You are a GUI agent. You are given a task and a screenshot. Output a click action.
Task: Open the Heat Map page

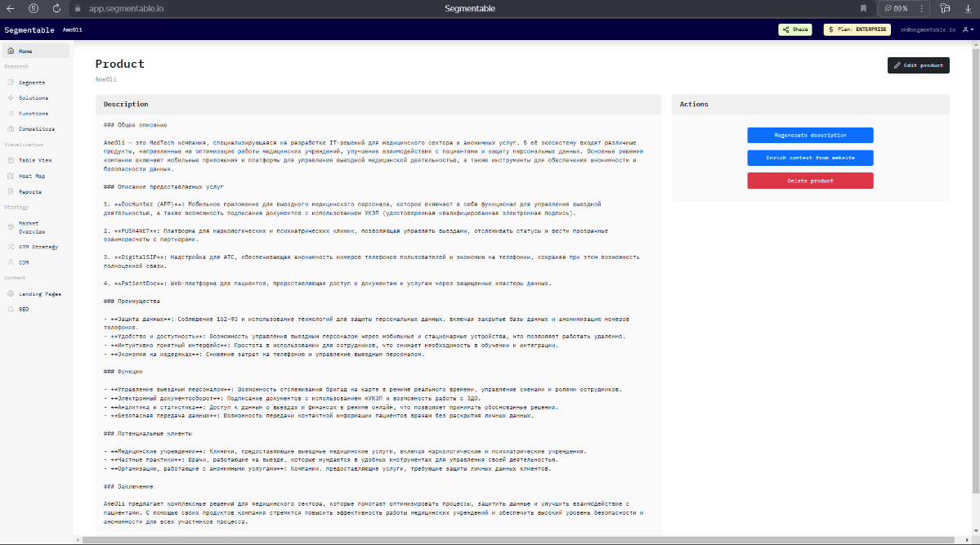pos(32,176)
